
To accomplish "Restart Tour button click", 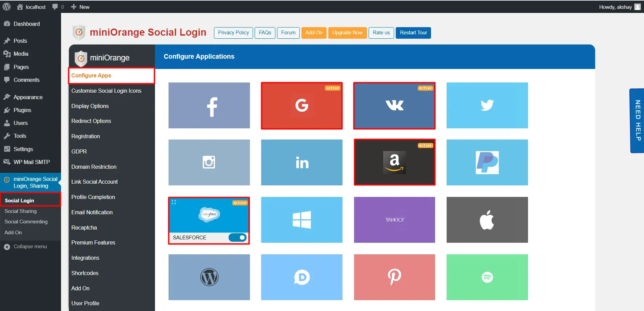I will pos(413,33).
